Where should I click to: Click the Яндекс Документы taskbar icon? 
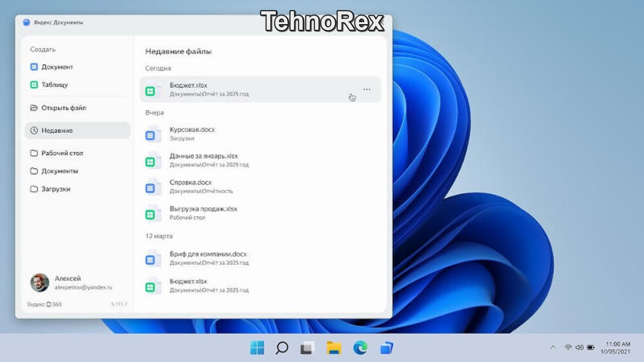[x=386, y=348]
